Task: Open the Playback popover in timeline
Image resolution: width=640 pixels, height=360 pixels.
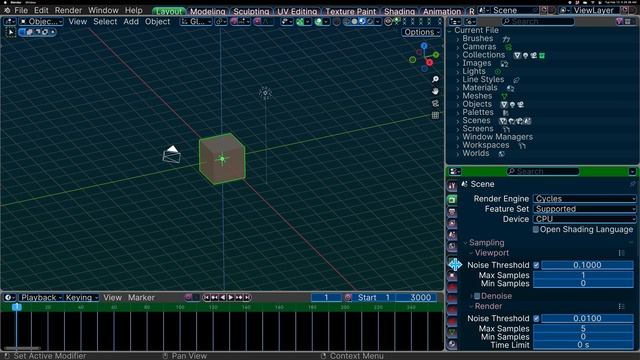Action: 41,298
